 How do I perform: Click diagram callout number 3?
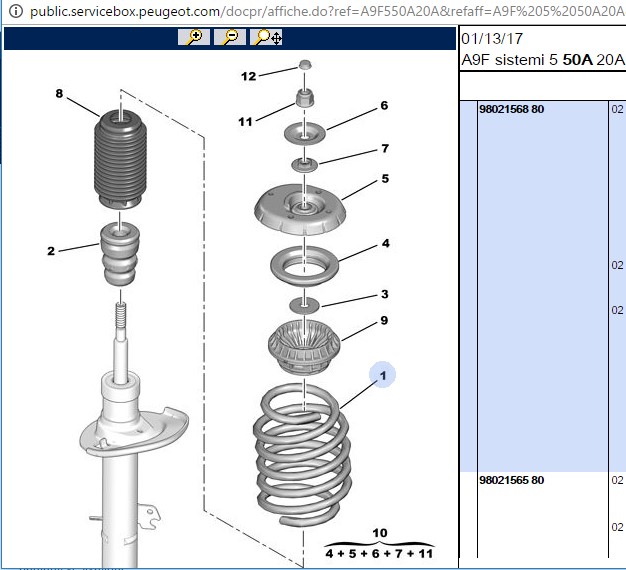[x=384, y=294]
